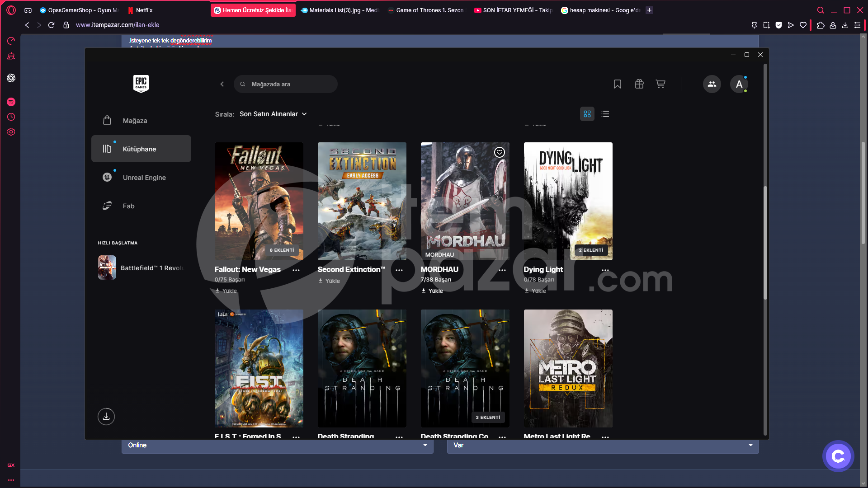Open the friends list icon
Screen dimensions: 868x488
coord(712,84)
